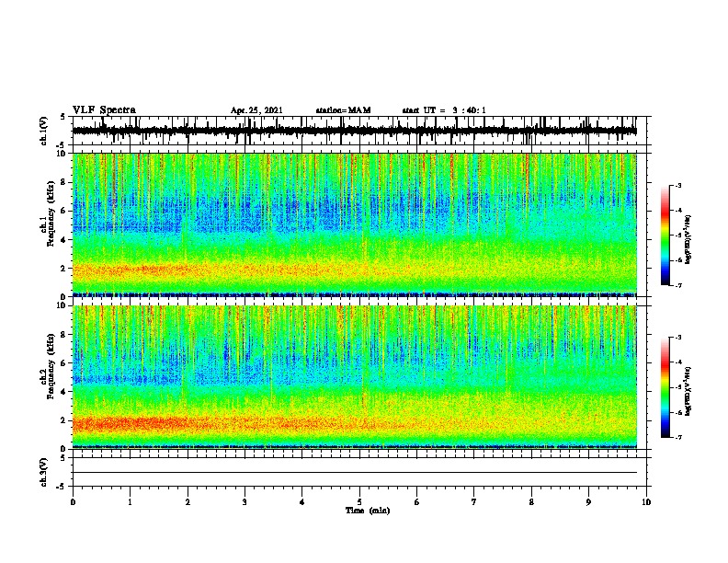Click the '-7' label on ch.1 colorbar

pyautogui.click(x=677, y=285)
